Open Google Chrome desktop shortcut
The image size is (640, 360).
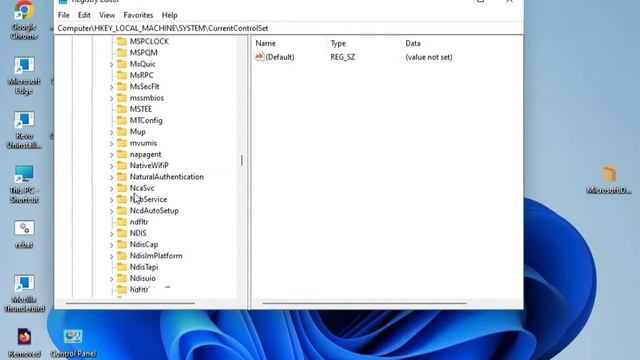24,20
